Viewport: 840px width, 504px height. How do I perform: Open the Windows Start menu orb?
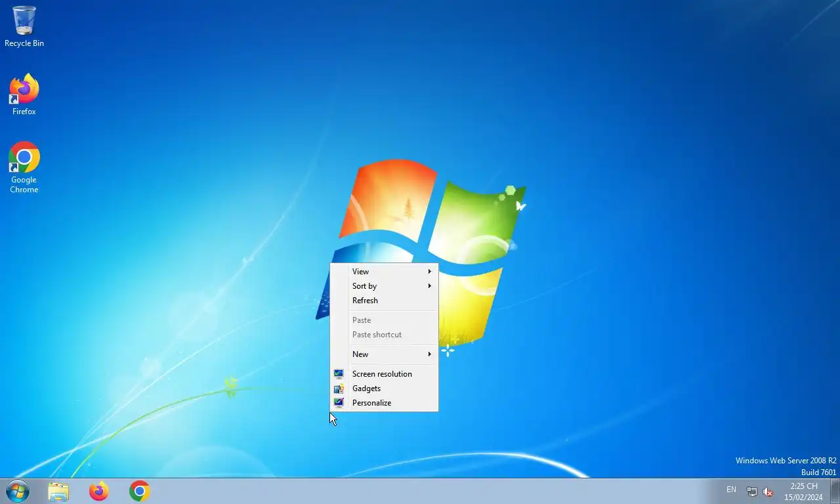(x=18, y=491)
